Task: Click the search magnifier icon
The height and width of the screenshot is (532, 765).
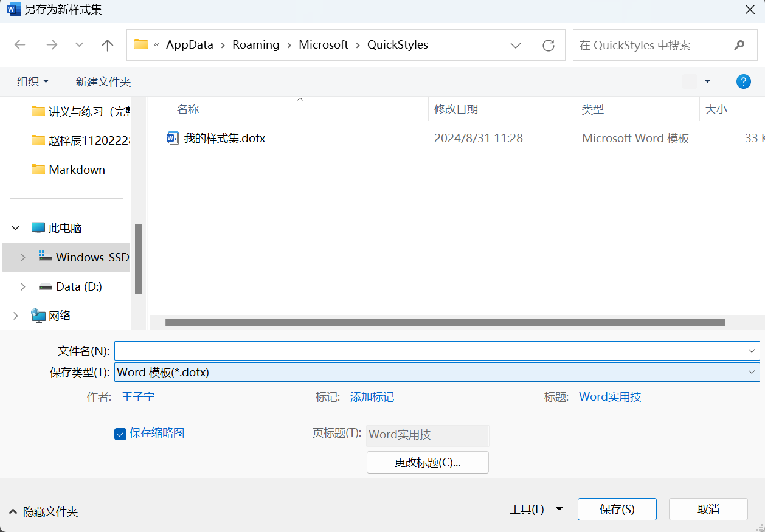Action: [739, 45]
